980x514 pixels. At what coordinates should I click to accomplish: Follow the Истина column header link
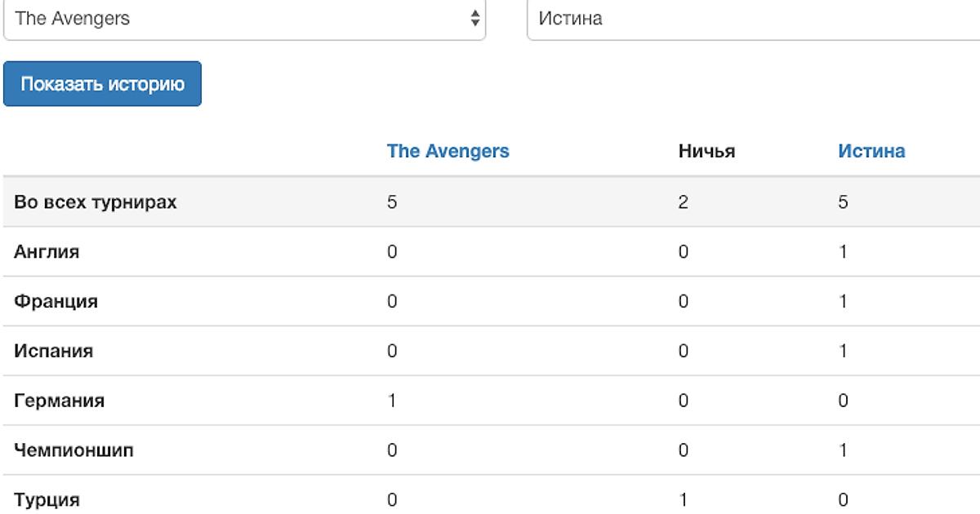point(871,152)
